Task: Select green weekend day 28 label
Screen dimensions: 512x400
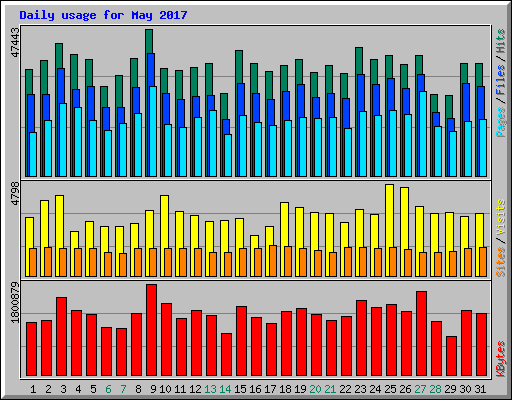Action: (435, 389)
